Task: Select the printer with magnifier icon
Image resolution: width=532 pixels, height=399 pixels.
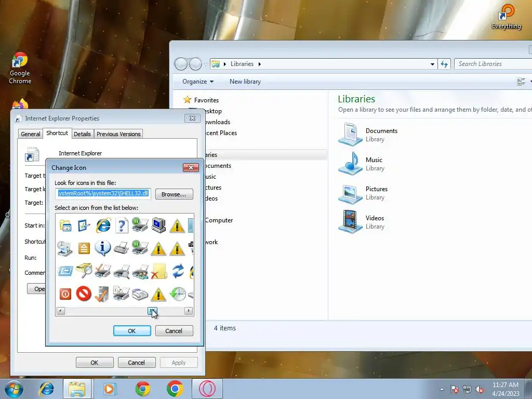Action: click(122, 271)
